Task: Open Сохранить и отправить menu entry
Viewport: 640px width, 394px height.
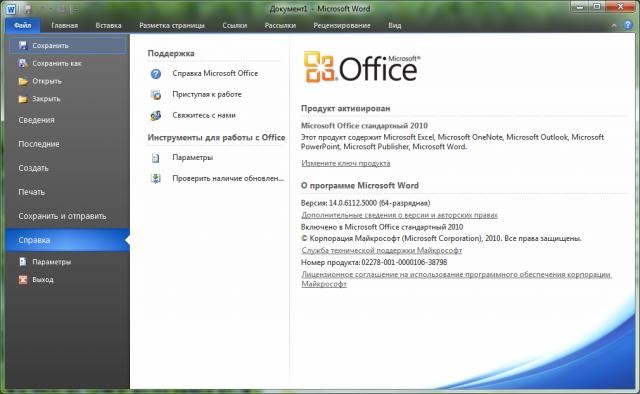Action: [62, 216]
